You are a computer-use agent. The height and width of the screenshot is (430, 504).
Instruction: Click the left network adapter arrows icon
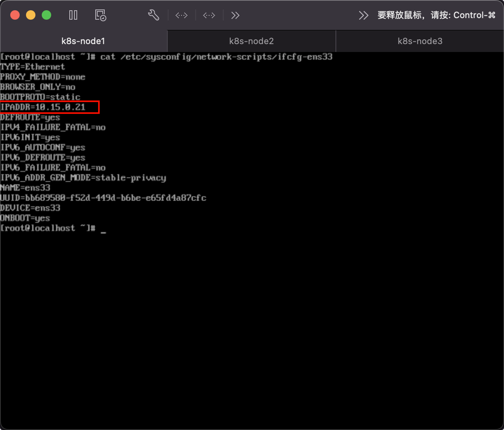point(181,15)
